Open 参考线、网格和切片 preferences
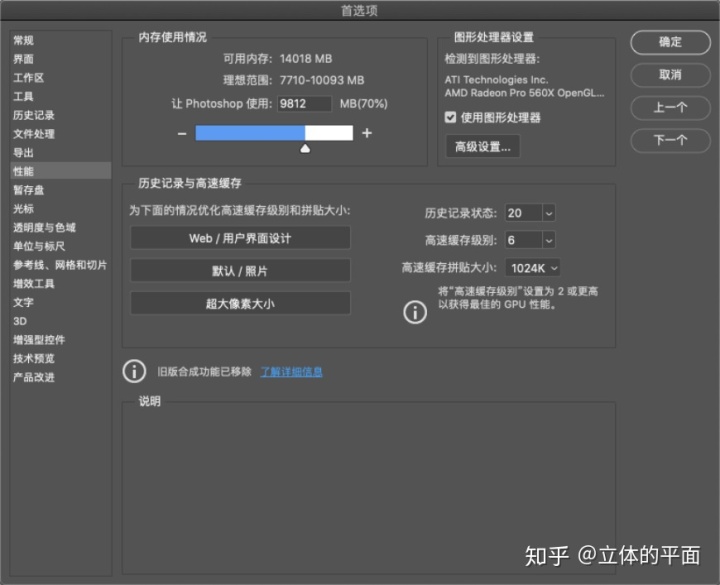720x585 pixels. (x=60, y=265)
